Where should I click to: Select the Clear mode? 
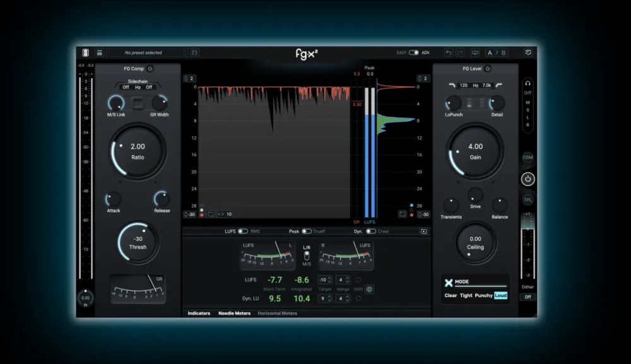[451, 296]
